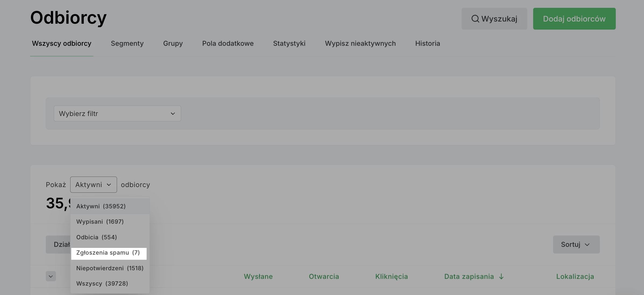The width and height of the screenshot is (644, 295).
Task: Click the Wyszukaj search button
Action: pos(494,19)
